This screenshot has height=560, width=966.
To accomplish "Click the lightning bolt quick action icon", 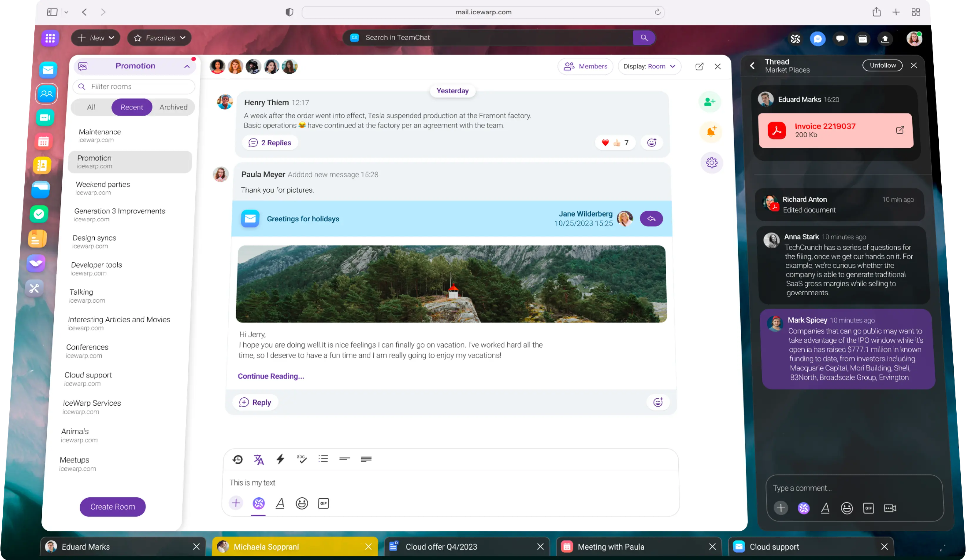I will pos(280,459).
